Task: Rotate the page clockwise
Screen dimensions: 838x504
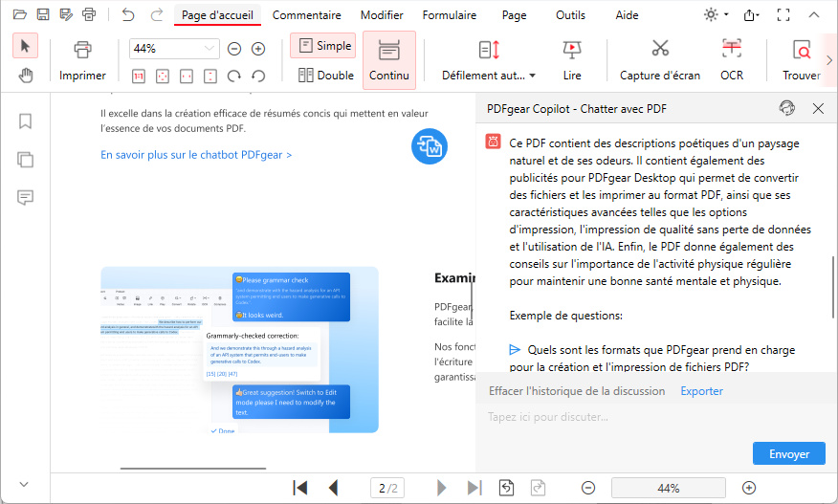Action: pos(234,77)
